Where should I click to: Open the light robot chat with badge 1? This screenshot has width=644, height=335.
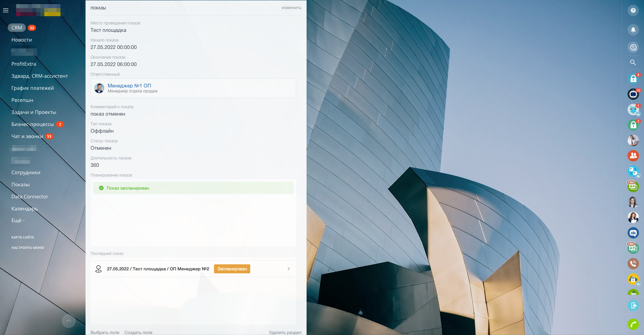pyautogui.click(x=633, y=110)
